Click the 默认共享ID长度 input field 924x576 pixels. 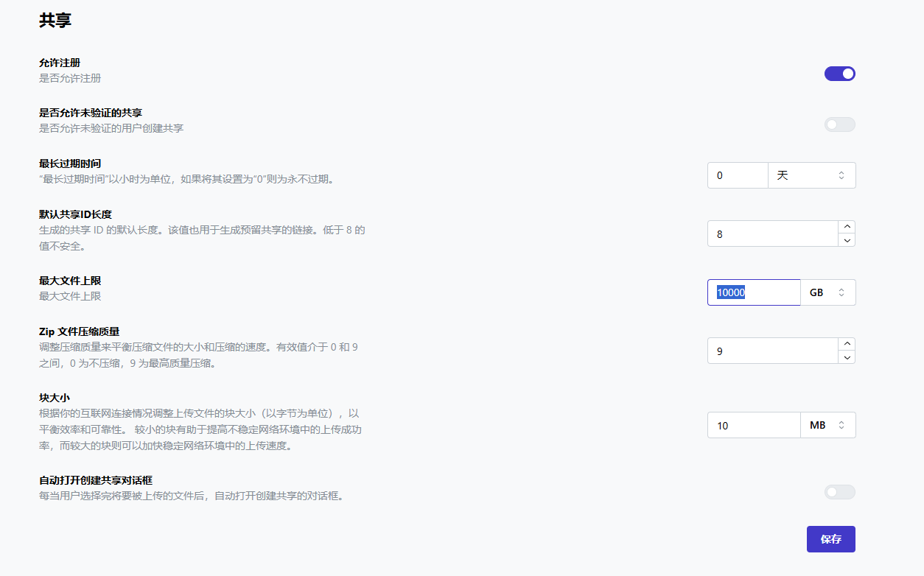click(772, 233)
